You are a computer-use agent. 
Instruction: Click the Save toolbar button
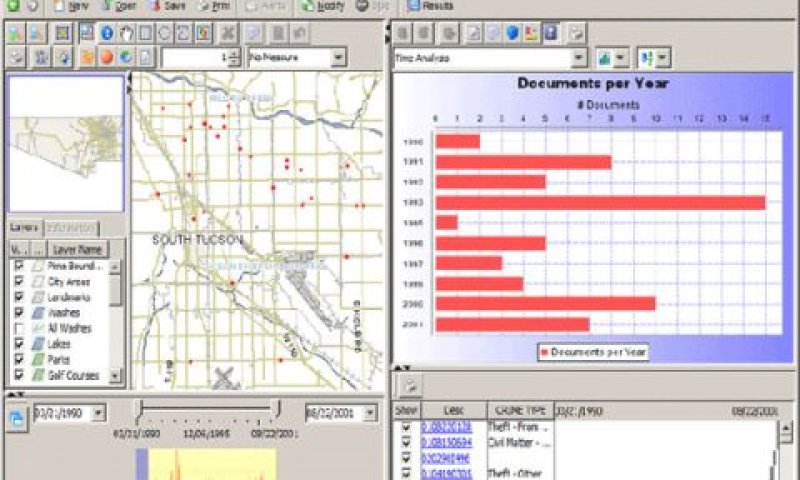168,6
